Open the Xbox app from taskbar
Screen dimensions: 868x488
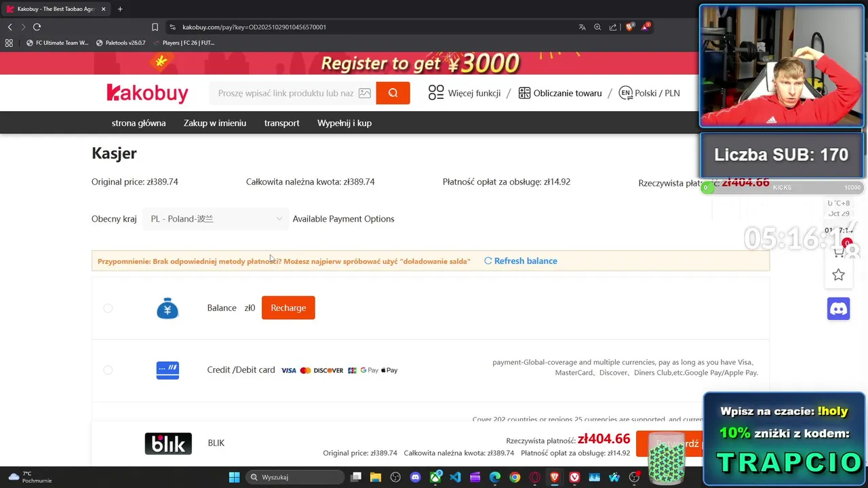point(435,477)
